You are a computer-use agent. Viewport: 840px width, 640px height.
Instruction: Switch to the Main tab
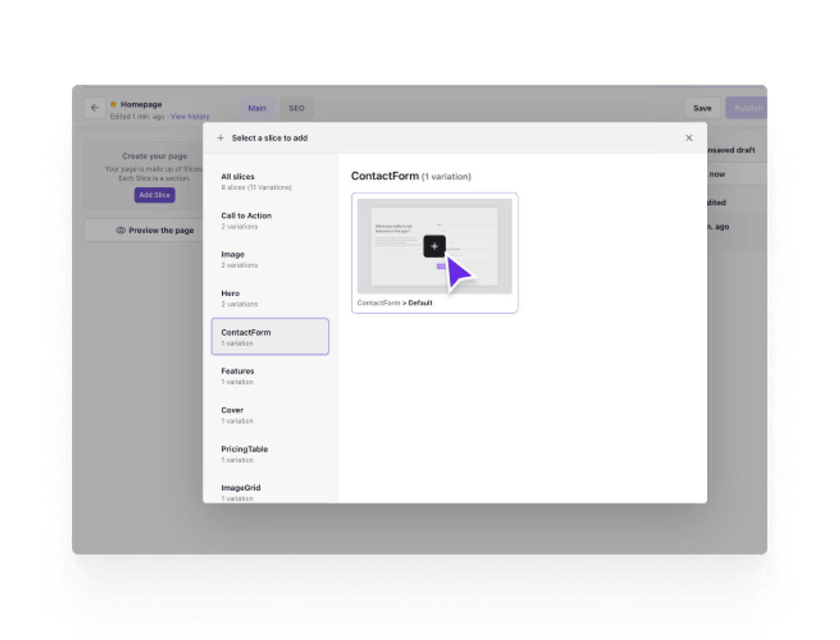[257, 108]
